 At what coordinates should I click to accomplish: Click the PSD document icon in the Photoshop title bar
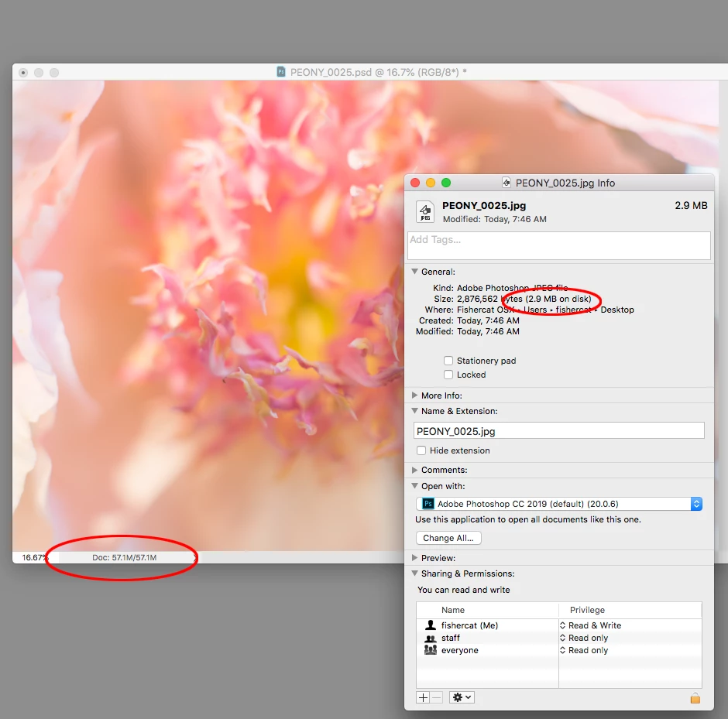coord(281,72)
